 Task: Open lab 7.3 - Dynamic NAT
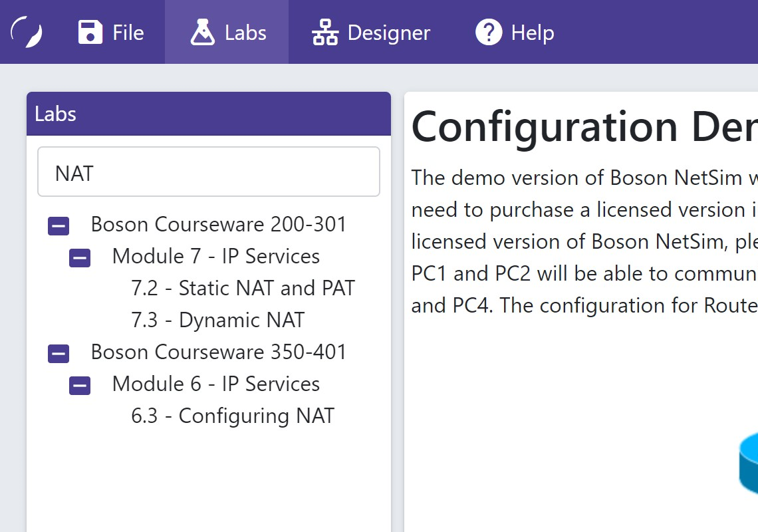tap(217, 320)
